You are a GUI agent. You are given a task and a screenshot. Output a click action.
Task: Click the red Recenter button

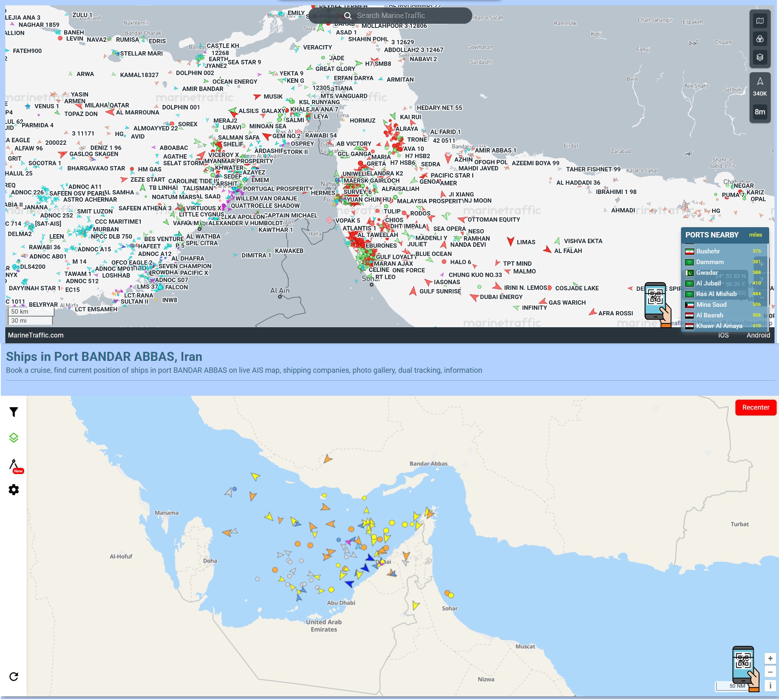pyautogui.click(x=756, y=408)
